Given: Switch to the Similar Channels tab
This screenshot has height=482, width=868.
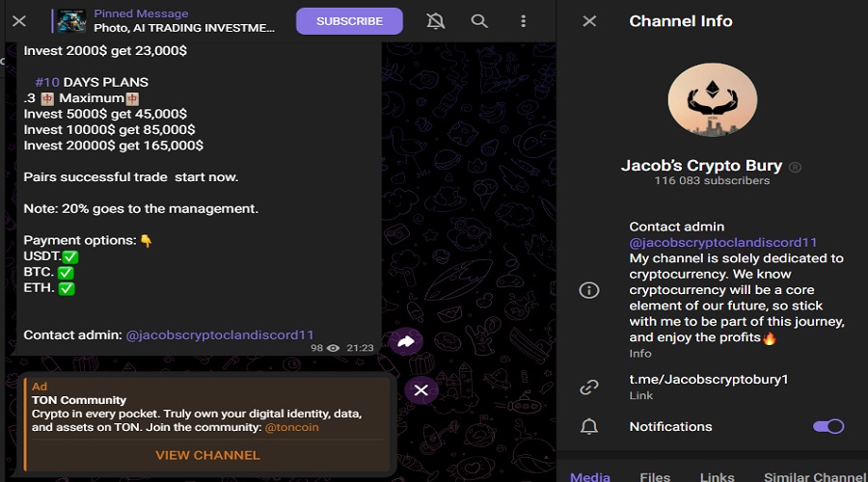Looking at the screenshot, I should coord(815,476).
